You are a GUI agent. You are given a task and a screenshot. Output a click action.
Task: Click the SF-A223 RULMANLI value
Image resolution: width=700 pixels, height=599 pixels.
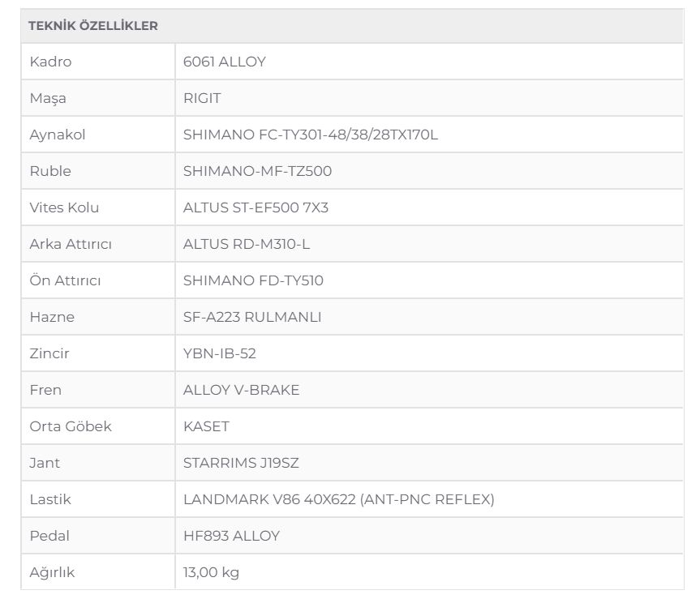tap(252, 317)
